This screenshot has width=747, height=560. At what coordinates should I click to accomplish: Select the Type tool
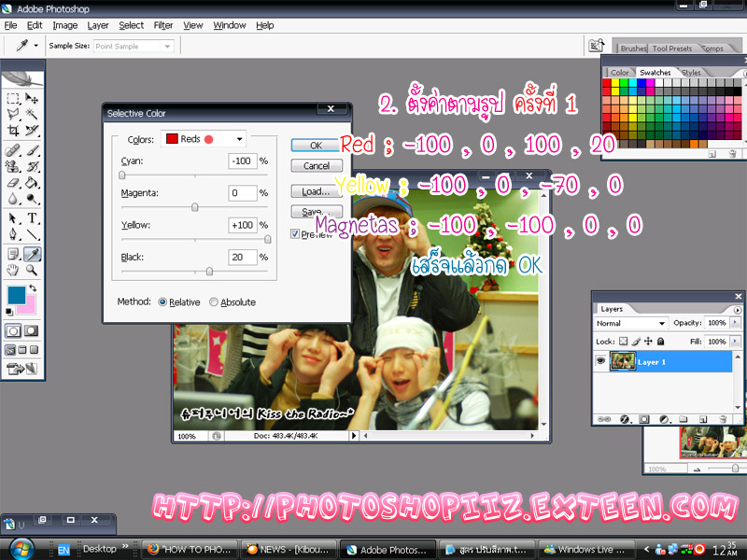click(32, 218)
